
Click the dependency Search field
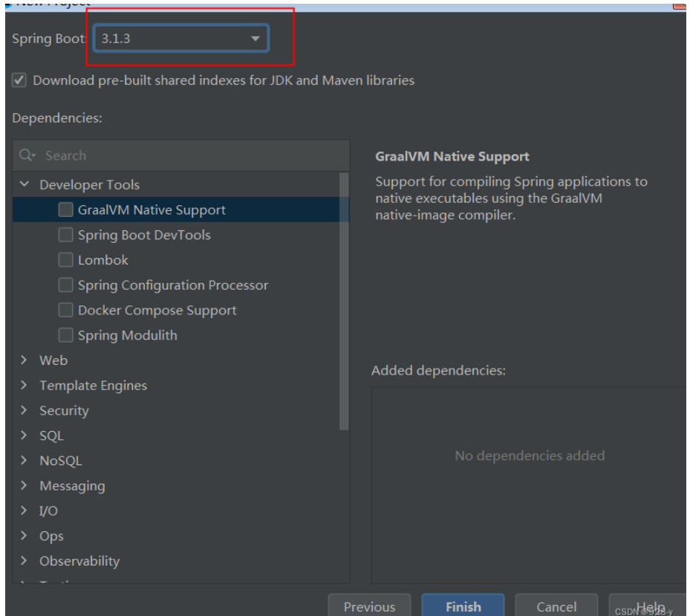tap(181, 155)
